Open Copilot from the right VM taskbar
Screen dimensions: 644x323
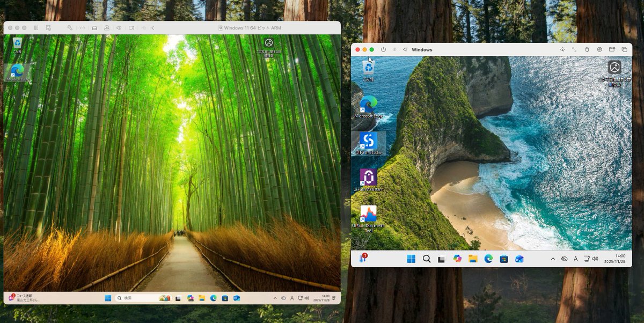tap(457, 259)
